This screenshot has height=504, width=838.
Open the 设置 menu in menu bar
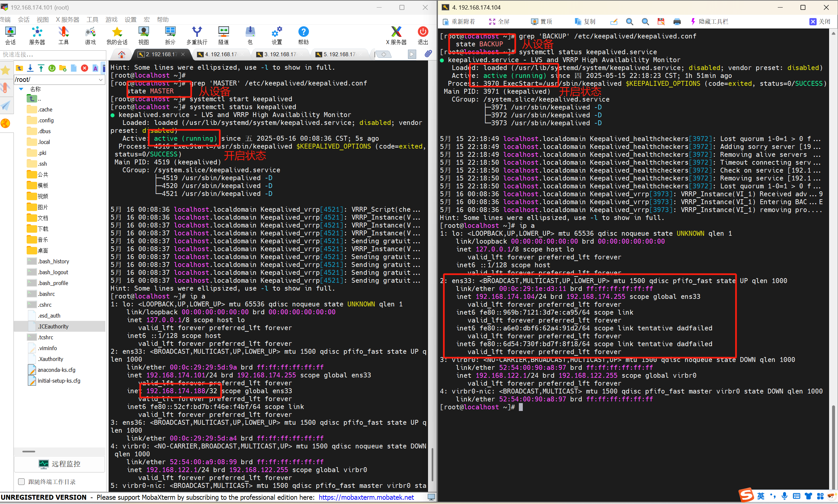click(x=130, y=20)
